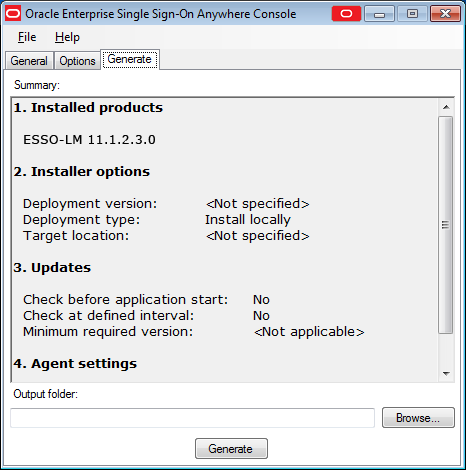Click the '<Not applicable>' value
This screenshot has width=466, height=470.
(309, 332)
